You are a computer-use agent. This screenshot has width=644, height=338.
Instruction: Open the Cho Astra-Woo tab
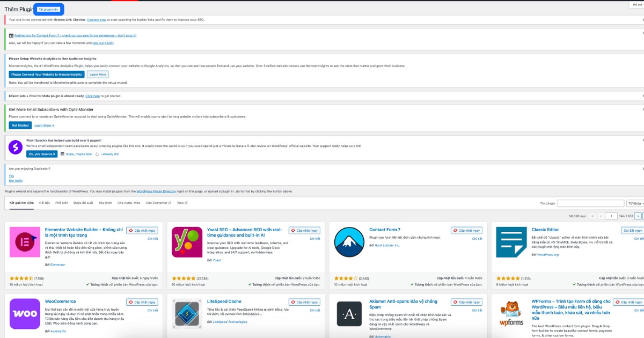click(129, 203)
